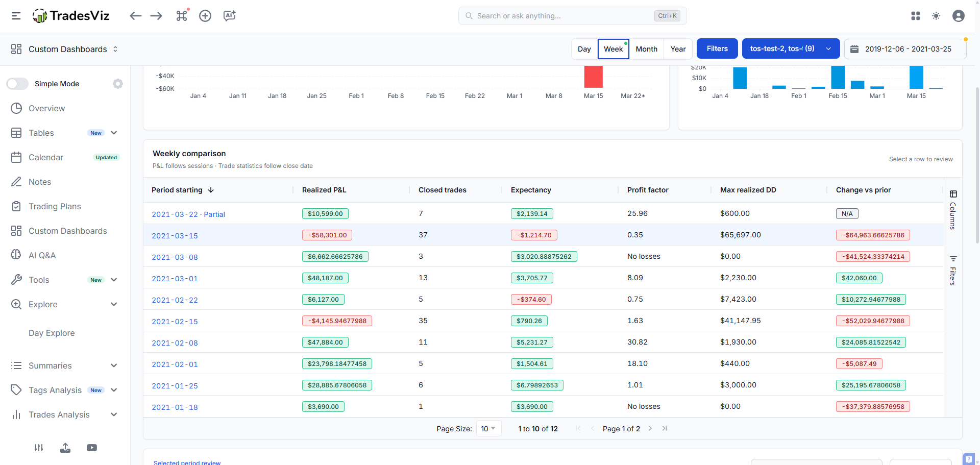Click the blue Filters button
The height and width of the screenshot is (465, 980).
click(x=717, y=48)
